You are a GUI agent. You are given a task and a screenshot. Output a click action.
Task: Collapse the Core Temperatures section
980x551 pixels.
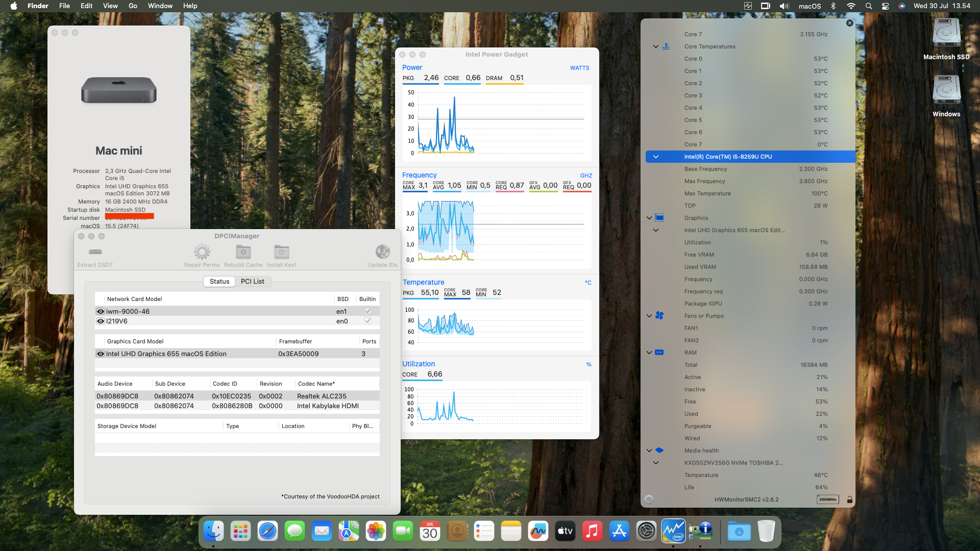[656, 46]
